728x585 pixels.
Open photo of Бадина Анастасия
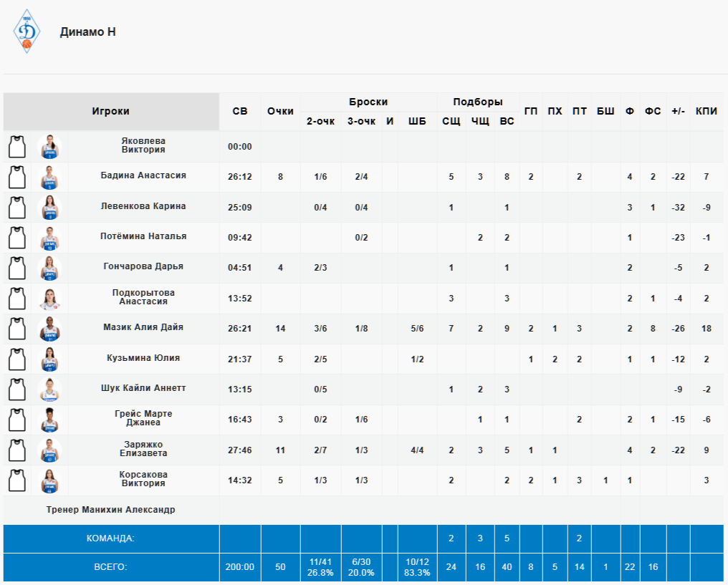[x=49, y=177]
